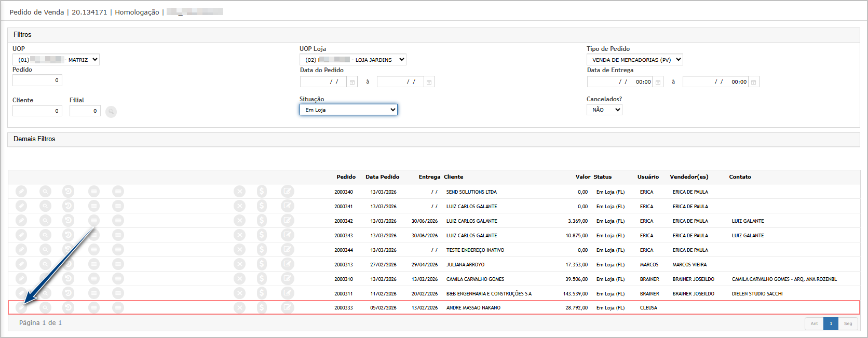Click the Seg next page button
868x338 pixels.
848,323
